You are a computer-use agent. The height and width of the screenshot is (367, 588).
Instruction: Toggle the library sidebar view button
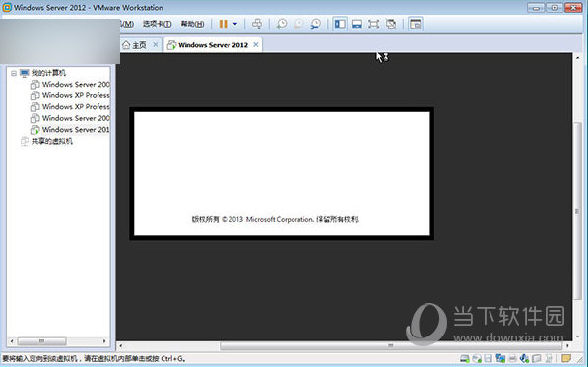[340, 24]
